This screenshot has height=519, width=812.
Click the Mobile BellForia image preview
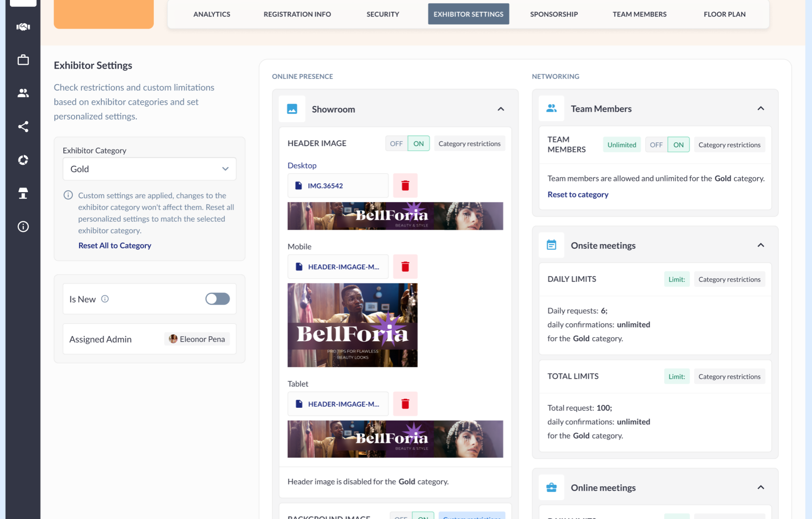click(353, 325)
